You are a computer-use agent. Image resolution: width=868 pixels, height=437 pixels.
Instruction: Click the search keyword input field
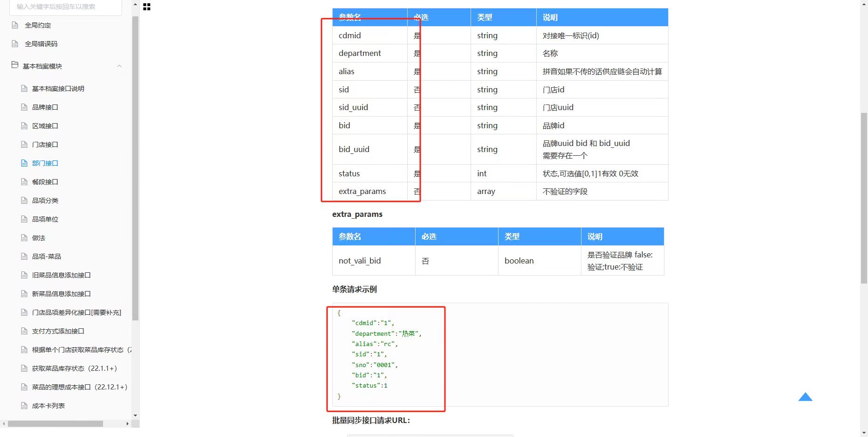[x=65, y=7]
